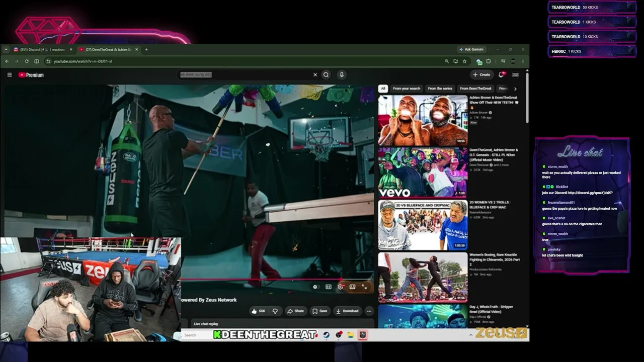
Task: Open Steam from the taskbar
Action: (327, 335)
